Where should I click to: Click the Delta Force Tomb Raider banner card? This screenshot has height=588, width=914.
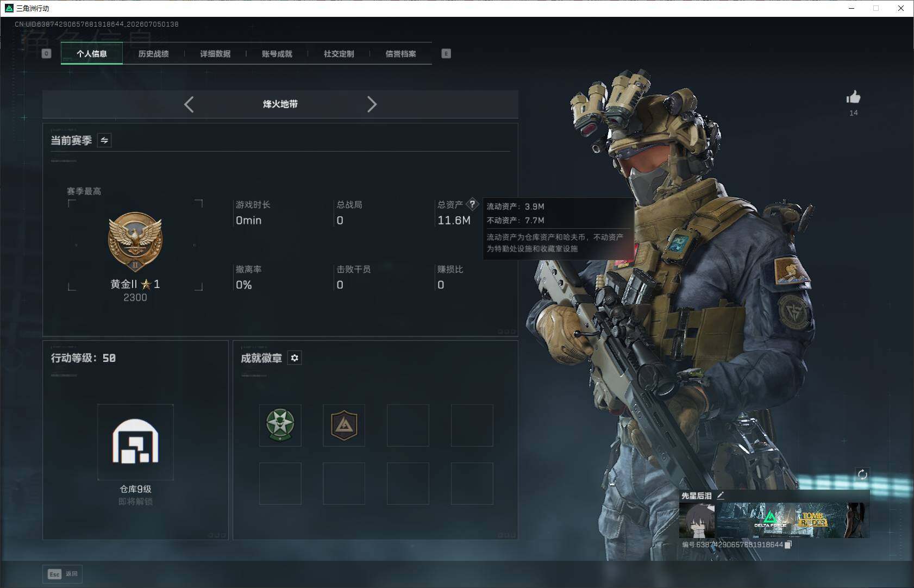[793, 521]
